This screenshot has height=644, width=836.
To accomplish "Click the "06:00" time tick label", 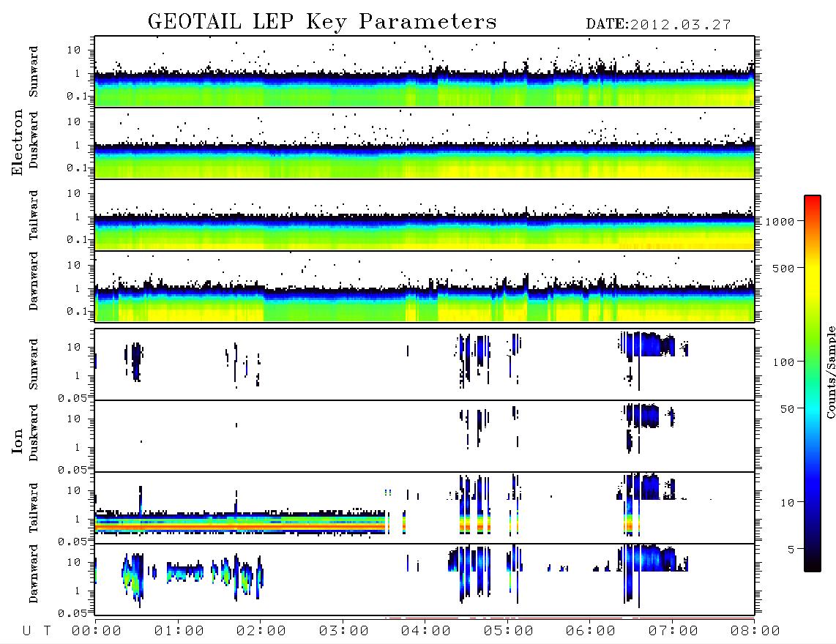I will [591, 632].
